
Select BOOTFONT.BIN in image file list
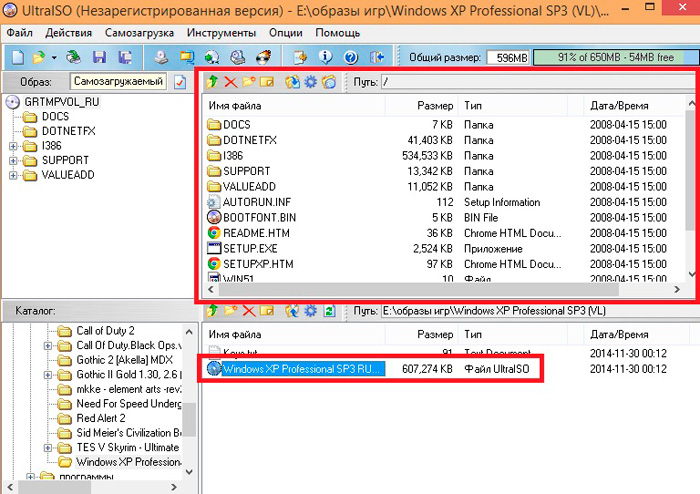(259, 218)
